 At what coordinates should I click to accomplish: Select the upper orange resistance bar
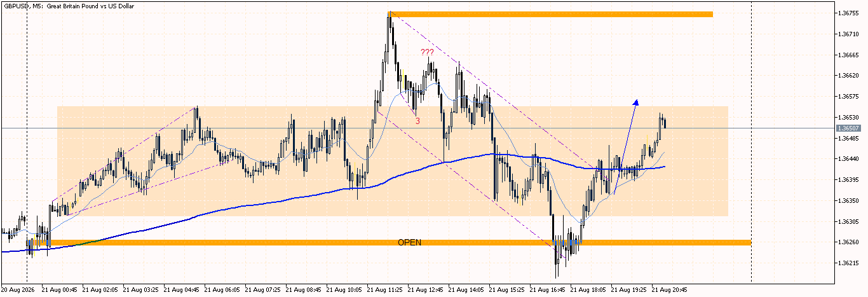coord(551,14)
